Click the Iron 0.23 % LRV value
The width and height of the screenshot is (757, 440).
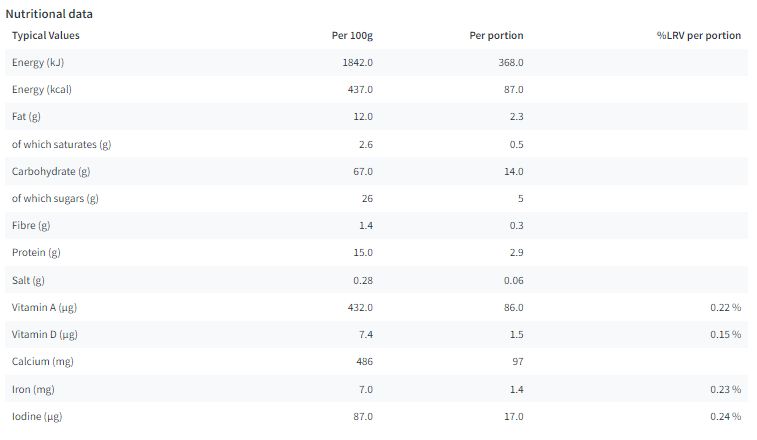pyautogui.click(x=726, y=390)
